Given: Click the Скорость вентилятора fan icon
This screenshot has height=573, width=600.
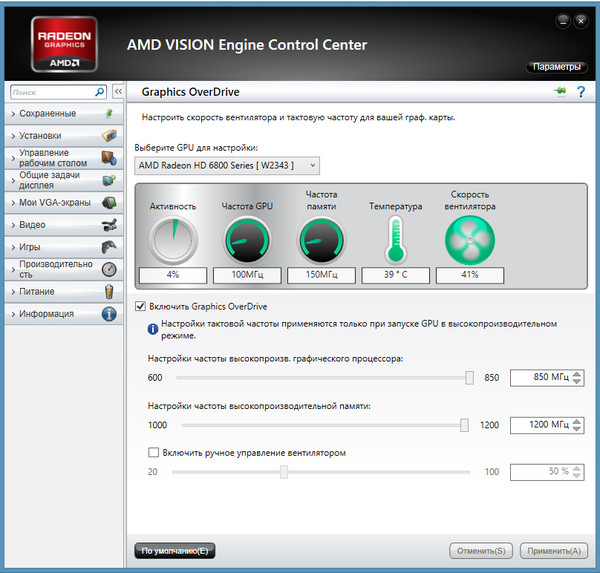Looking at the screenshot, I should (470, 240).
